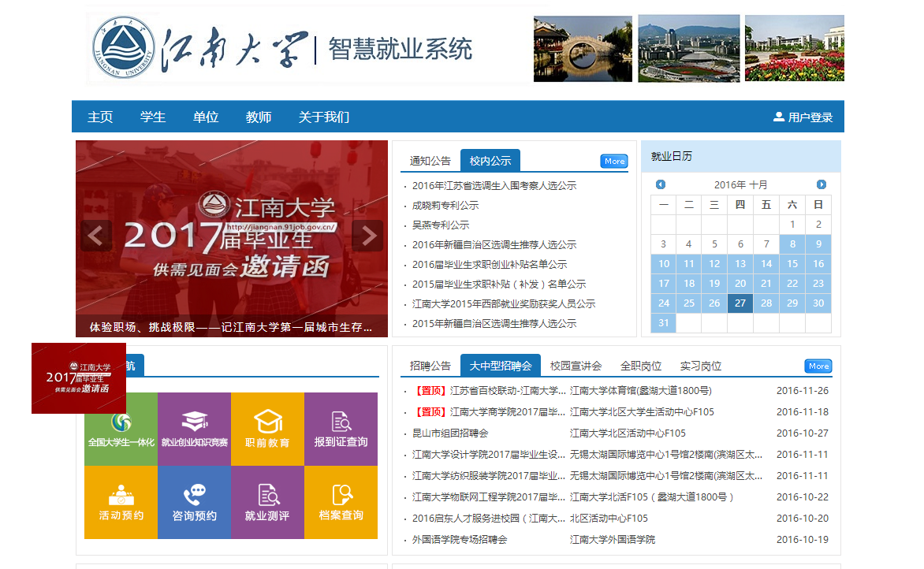Switch to the 全职岗位 tab
Screen dimensions: 924x569
tap(640, 366)
